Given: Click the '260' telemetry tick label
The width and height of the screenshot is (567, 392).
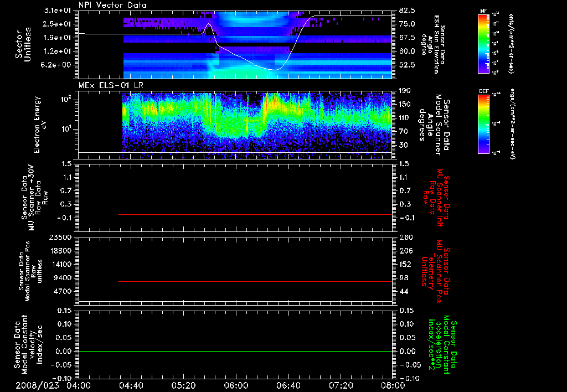Looking at the screenshot, I should click(406, 238).
